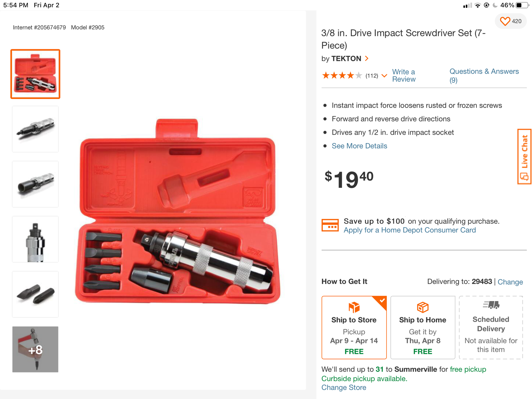Expand ratings breakdown chevron
The height and width of the screenshot is (399, 532).
[384, 76]
